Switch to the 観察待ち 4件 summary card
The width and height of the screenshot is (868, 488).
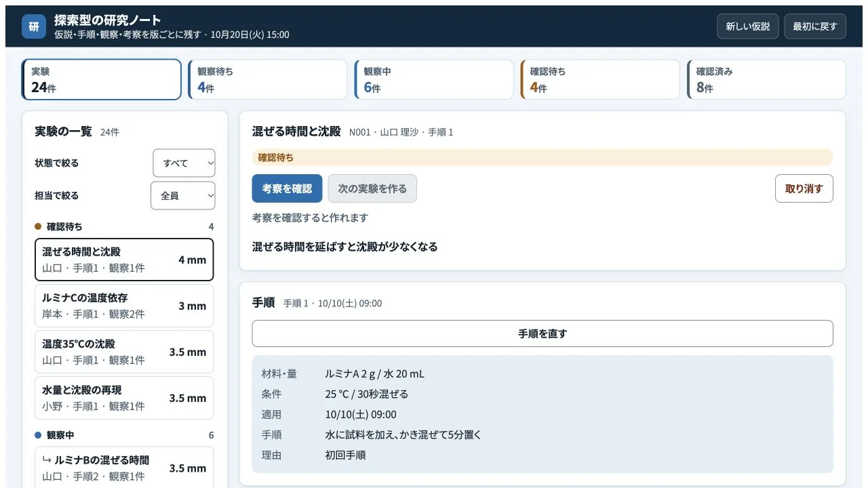(x=267, y=79)
